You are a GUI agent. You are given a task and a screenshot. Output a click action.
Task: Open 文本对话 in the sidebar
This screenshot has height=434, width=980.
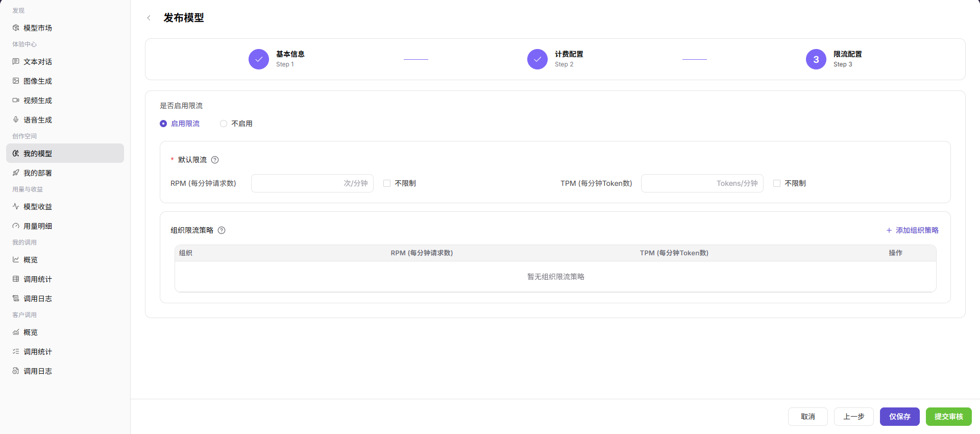click(x=65, y=61)
